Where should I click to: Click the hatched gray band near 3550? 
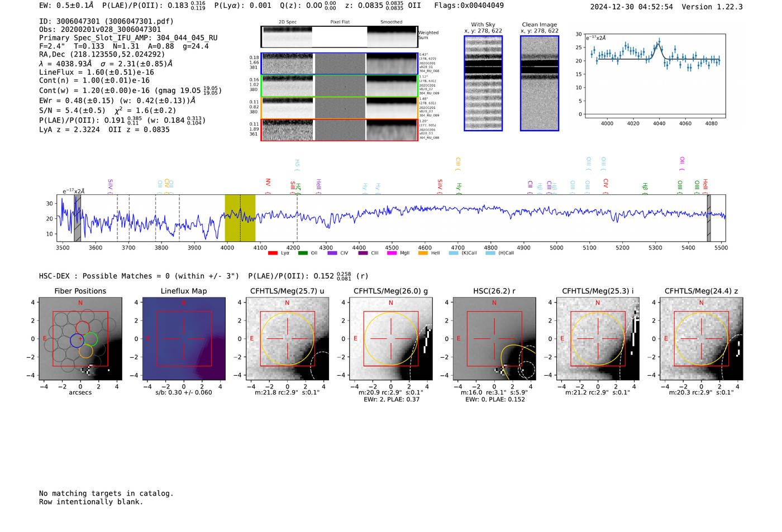coord(78,218)
